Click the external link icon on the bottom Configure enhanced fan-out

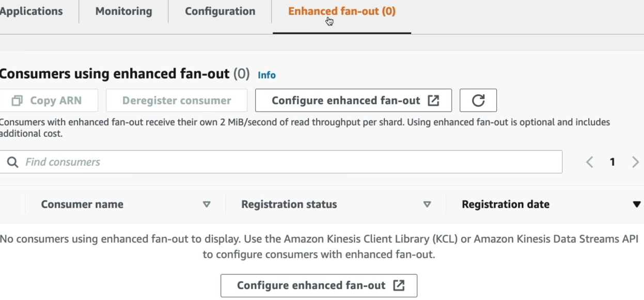399,286
